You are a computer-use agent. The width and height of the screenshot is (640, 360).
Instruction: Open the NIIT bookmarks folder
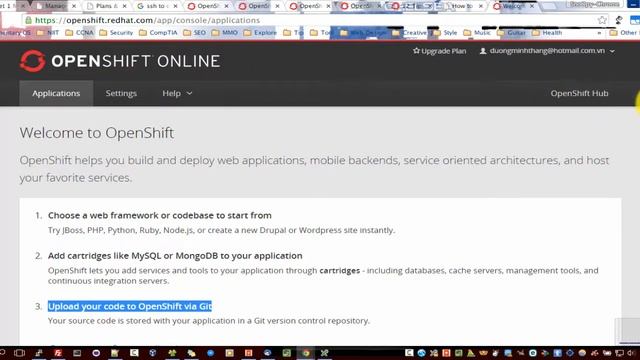[48, 33]
